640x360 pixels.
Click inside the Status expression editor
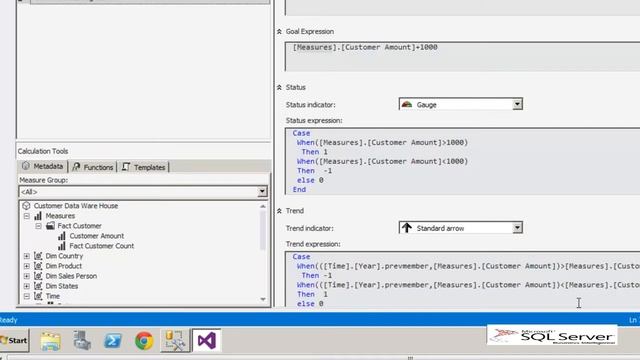(462, 161)
